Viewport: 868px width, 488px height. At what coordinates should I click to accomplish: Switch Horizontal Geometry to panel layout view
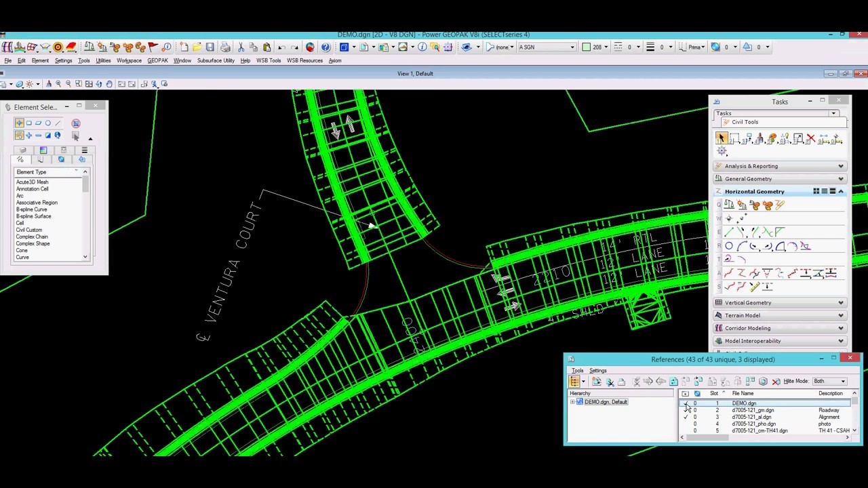point(833,192)
